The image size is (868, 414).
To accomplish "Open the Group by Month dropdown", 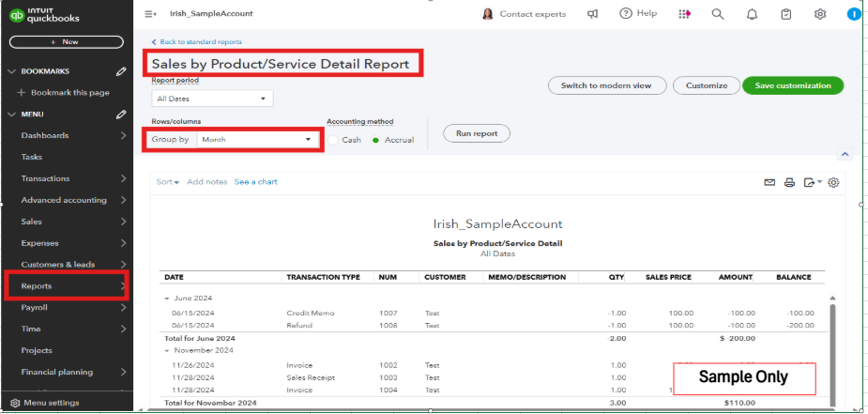I will (x=257, y=140).
